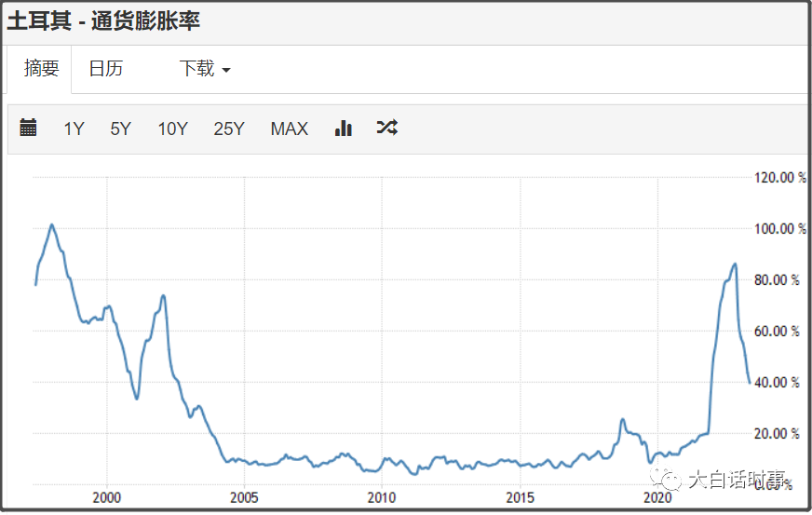Select the 25Y time range
Image resolution: width=812 pixels, height=515 pixels.
click(x=228, y=129)
